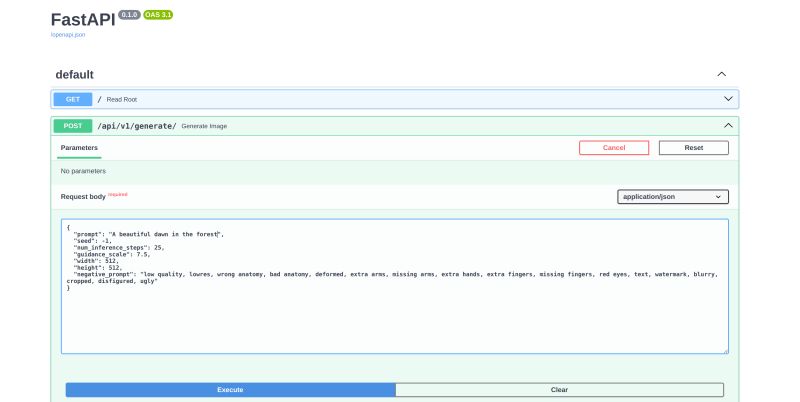Click the OAS 3.1 badge

[158, 15]
